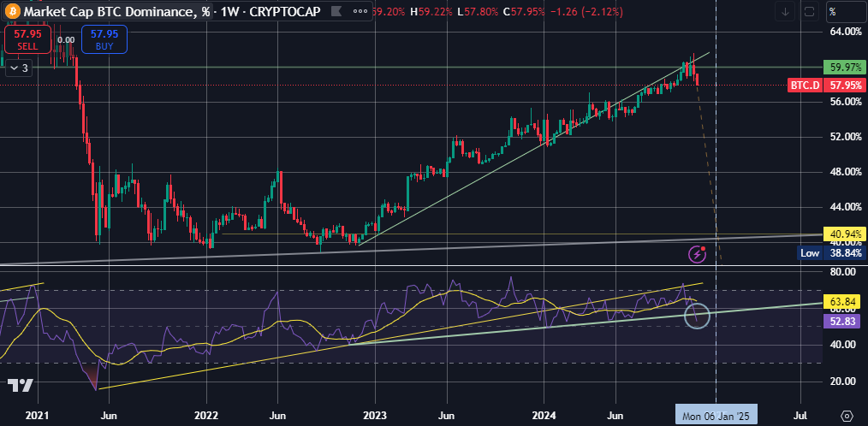Click the Mon 06 Jan '25 date label

pos(716,415)
